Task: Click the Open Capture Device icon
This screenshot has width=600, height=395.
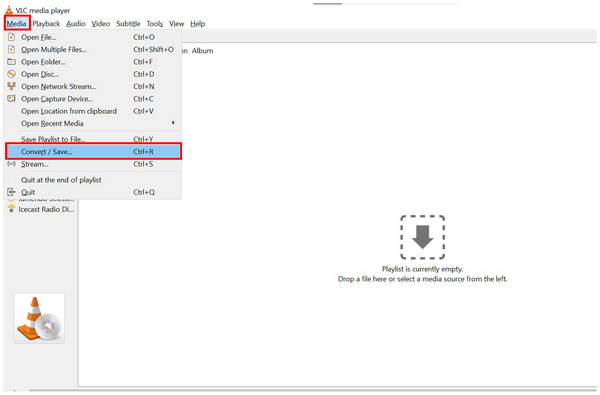Action: [x=11, y=98]
